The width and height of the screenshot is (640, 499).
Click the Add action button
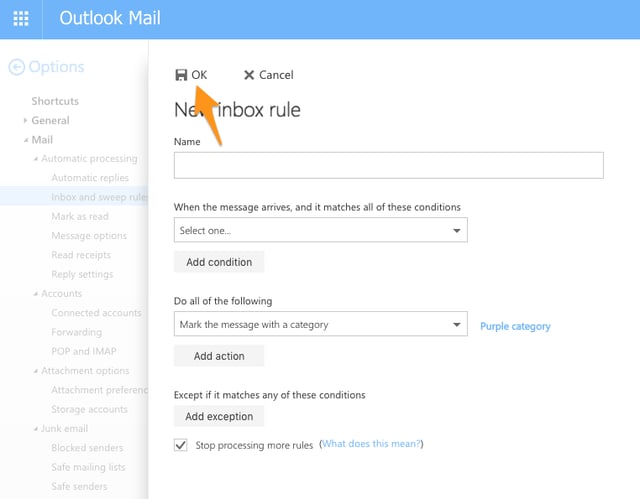coord(218,356)
